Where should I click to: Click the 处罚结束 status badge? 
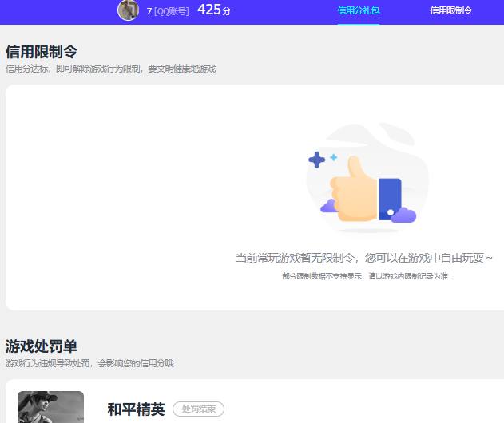pyautogui.click(x=198, y=409)
